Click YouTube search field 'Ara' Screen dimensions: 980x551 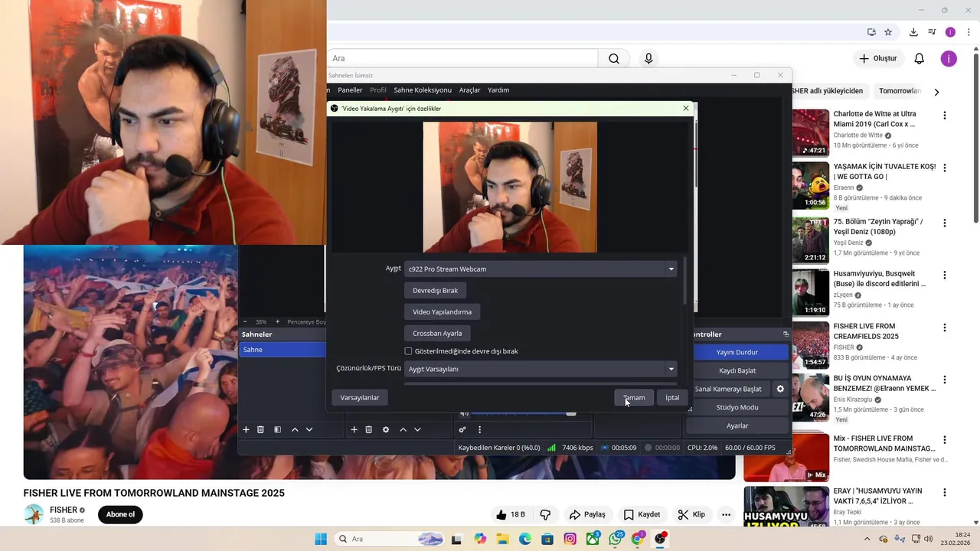click(462, 58)
